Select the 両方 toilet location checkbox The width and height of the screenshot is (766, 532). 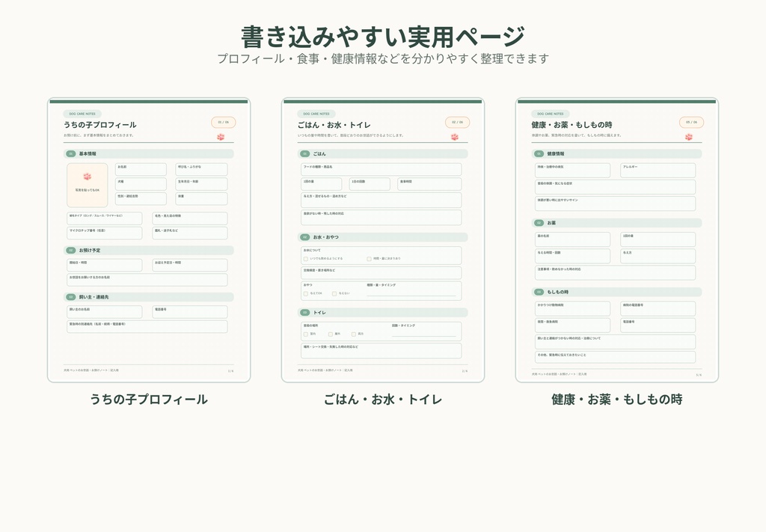click(x=354, y=334)
